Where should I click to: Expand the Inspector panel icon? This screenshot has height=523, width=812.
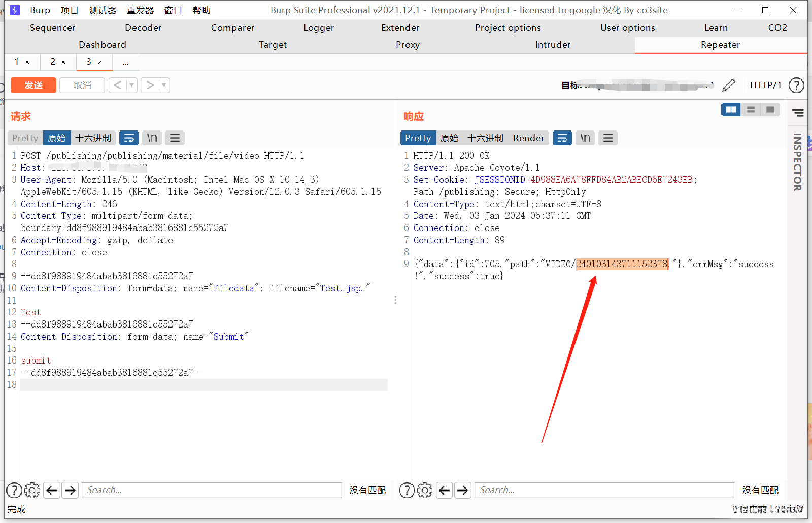coord(798,113)
